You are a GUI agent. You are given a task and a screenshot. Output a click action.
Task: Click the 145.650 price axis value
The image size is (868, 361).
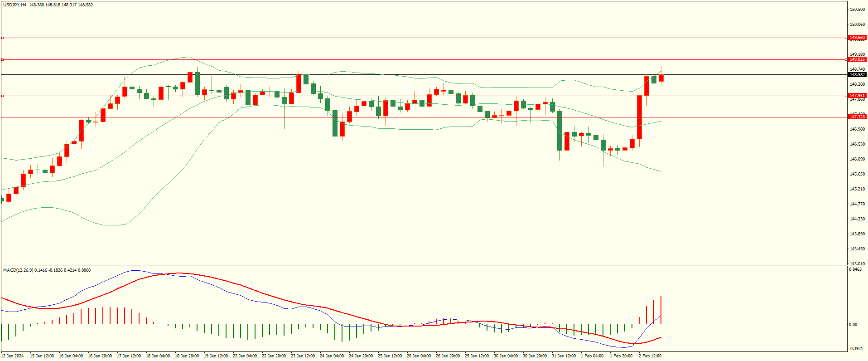pyautogui.click(x=858, y=174)
